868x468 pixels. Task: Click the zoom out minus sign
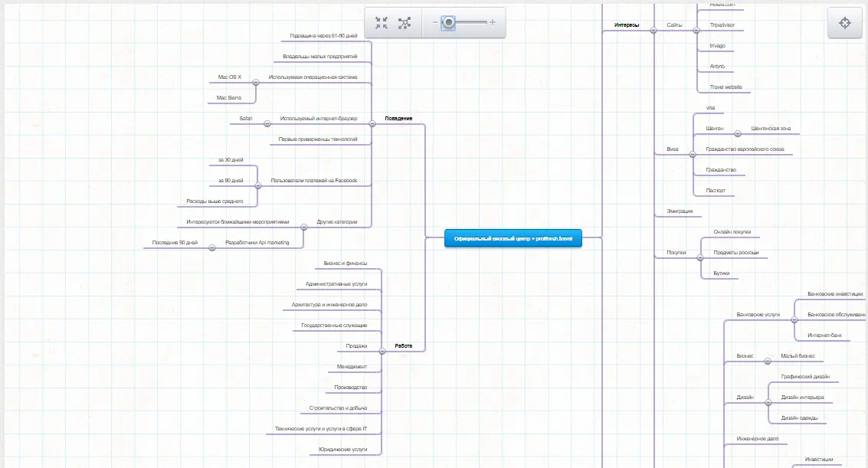[434, 23]
